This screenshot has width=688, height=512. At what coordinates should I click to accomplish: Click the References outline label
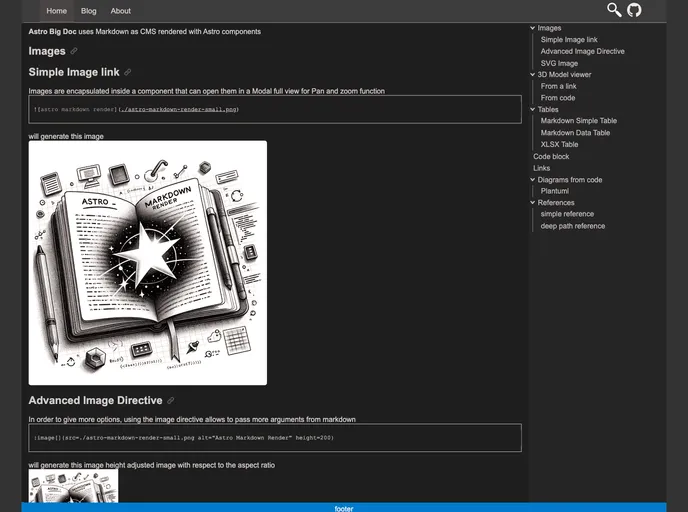(555, 202)
